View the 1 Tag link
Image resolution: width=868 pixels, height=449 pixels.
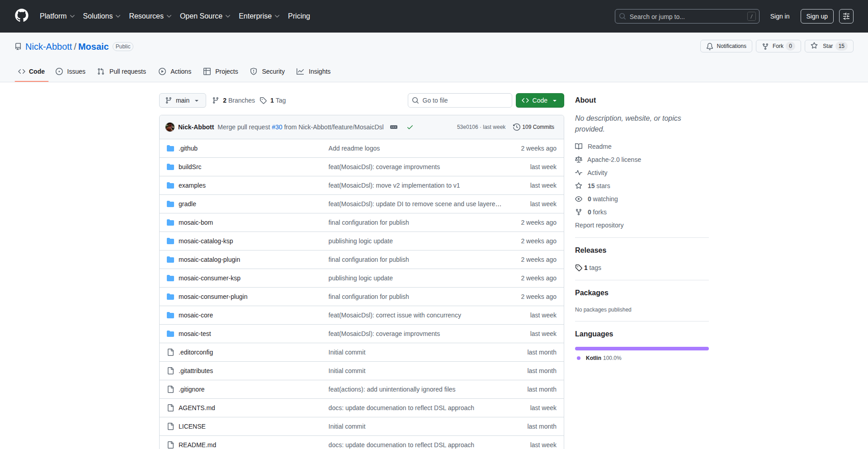pyautogui.click(x=273, y=100)
